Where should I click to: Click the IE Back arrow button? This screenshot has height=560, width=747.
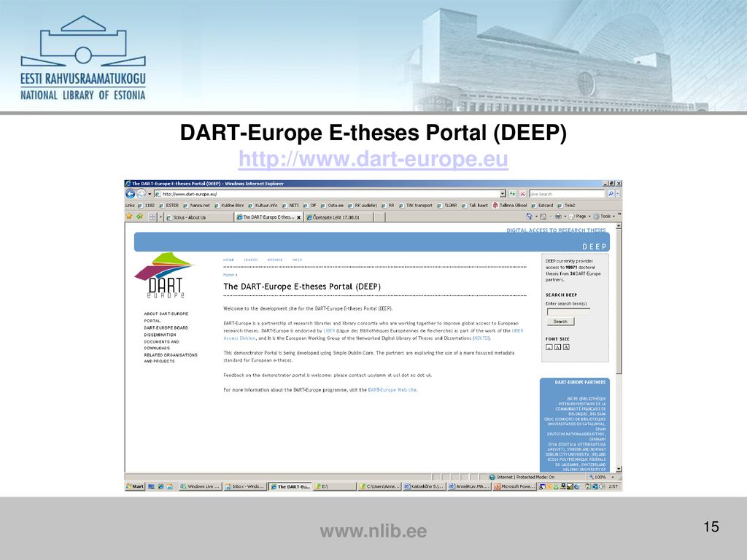[130, 194]
